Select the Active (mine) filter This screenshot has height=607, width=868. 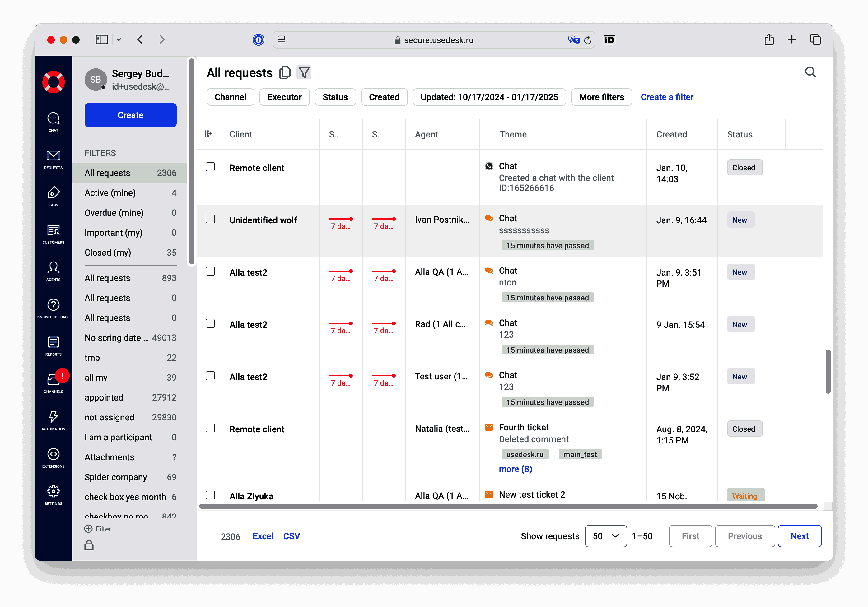(110, 193)
